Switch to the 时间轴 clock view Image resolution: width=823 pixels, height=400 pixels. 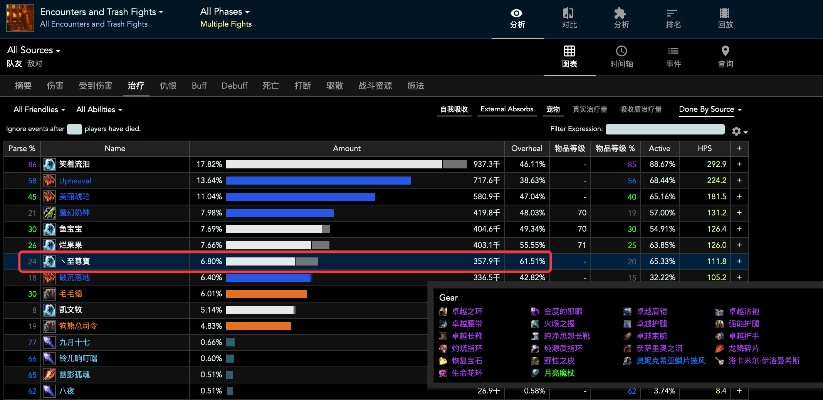(x=621, y=55)
